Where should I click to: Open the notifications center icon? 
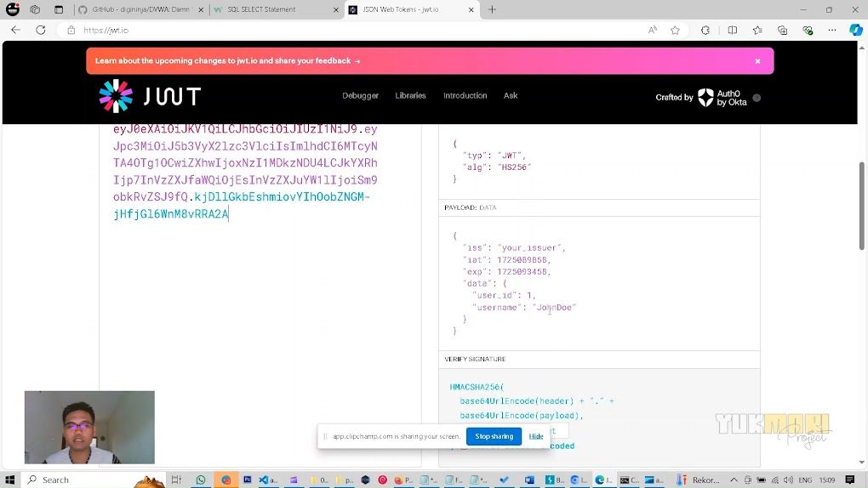850,479
